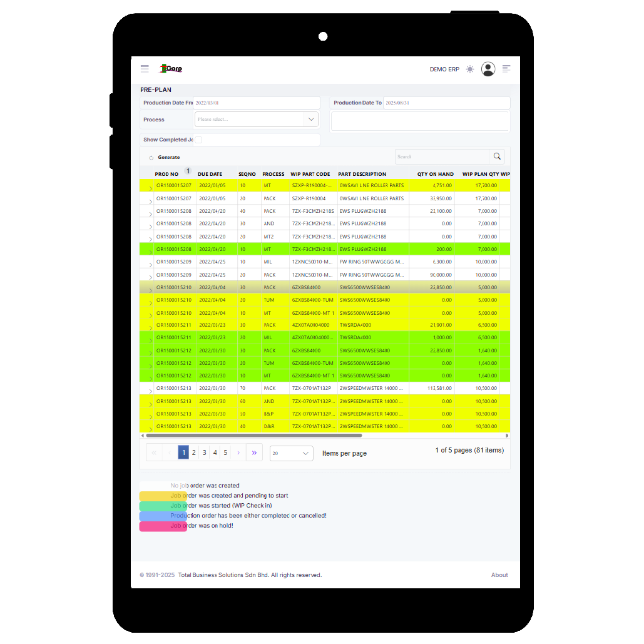644x644 pixels.
Task: Go to the last page of results
Action: click(x=254, y=452)
